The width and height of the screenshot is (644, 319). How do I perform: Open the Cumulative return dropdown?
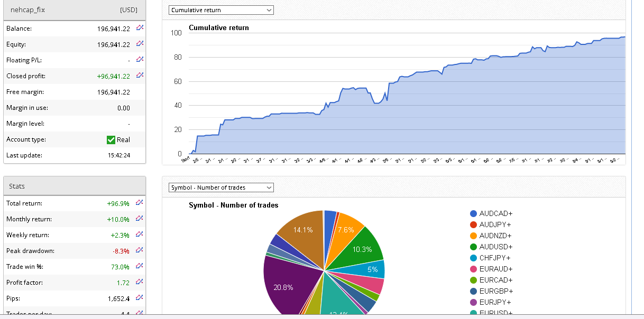pyautogui.click(x=221, y=10)
